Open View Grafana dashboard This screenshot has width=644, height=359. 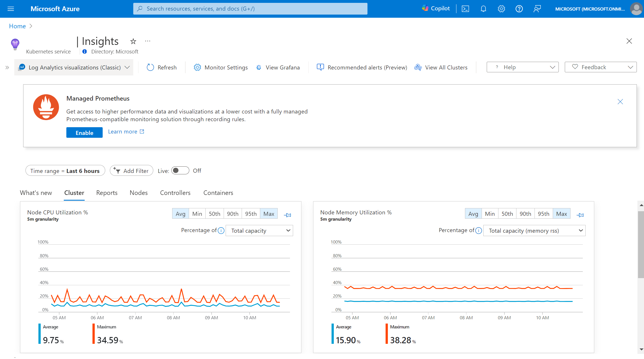point(278,67)
